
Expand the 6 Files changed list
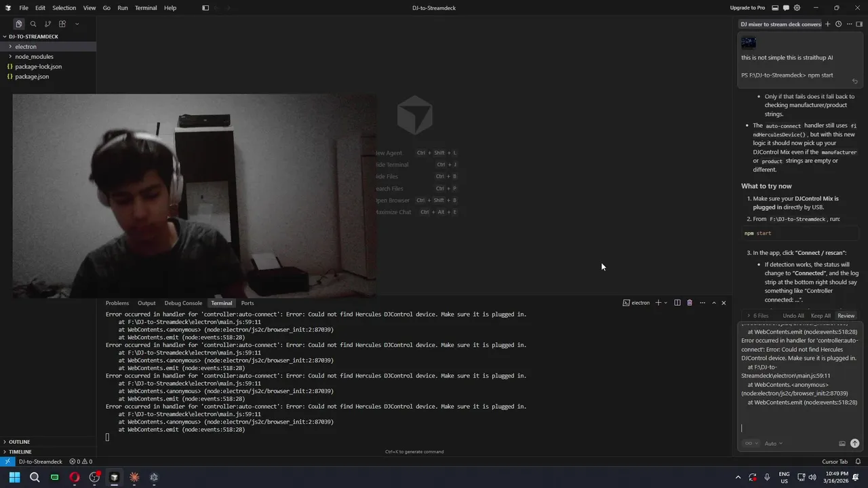757,316
